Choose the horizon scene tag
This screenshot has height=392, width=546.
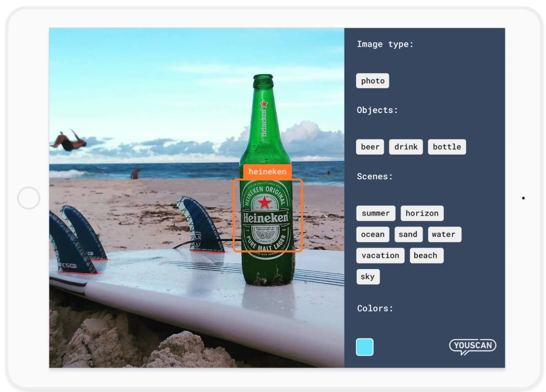coord(422,213)
